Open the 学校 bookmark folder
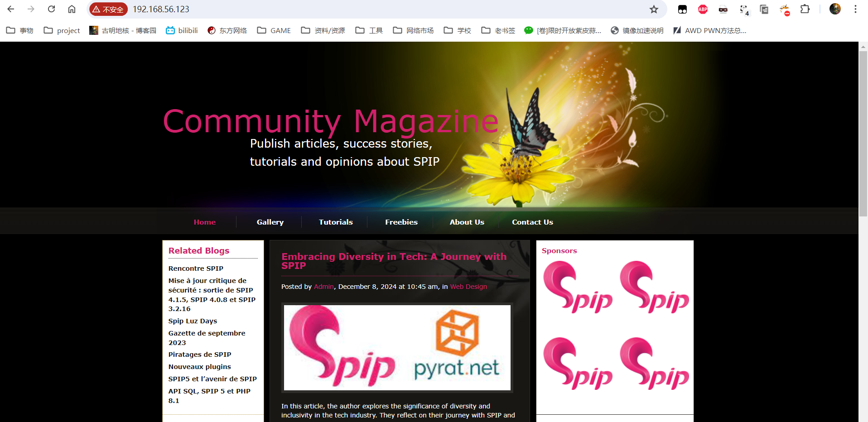This screenshot has width=868, height=422. pos(458,30)
